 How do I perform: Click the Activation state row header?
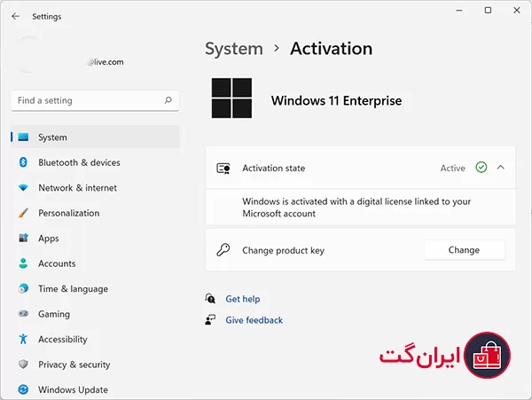click(360, 168)
